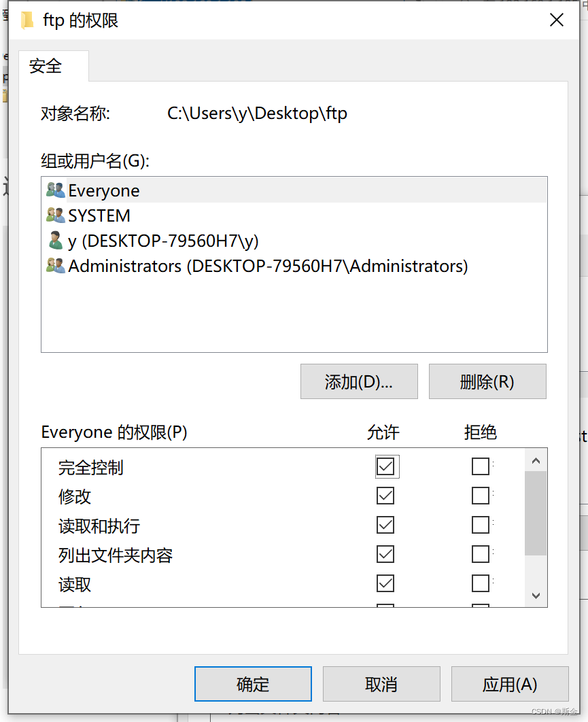This screenshot has height=722, width=588.
Task: Check 拒绝 for 完全控制
Action: [x=481, y=466]
